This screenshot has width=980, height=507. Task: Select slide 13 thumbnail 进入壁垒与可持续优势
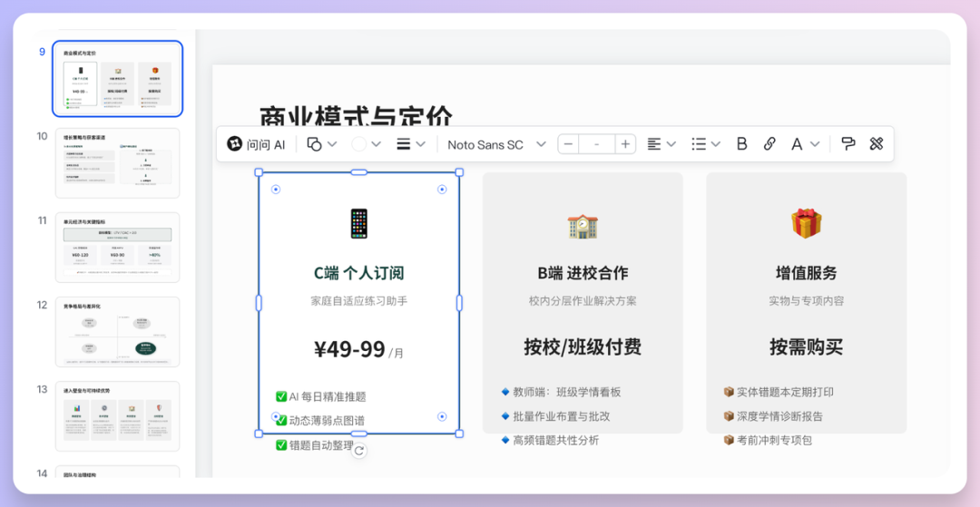click(x=117, y=415)
